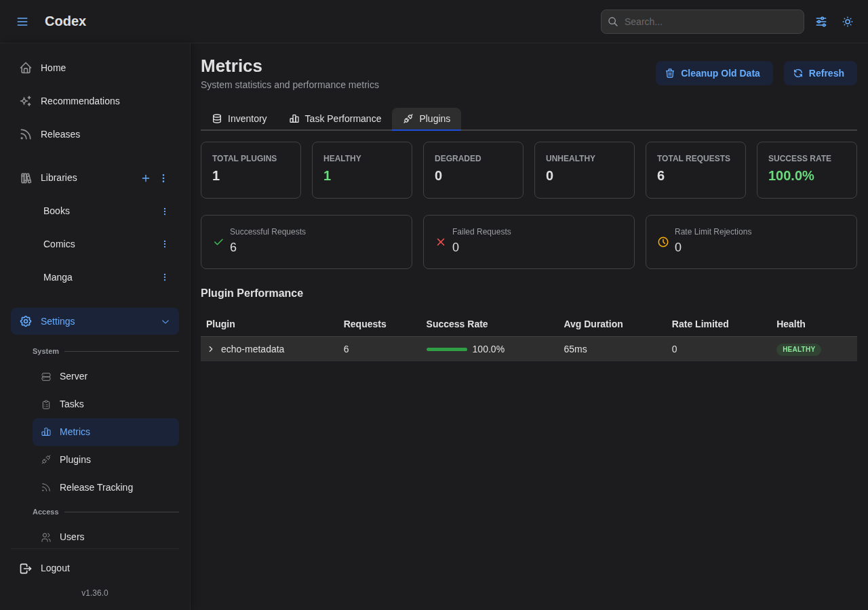The width and height of the screenshot is (868, 610).
Task: Click the Total Plugins card
Action: pos(251,170)
